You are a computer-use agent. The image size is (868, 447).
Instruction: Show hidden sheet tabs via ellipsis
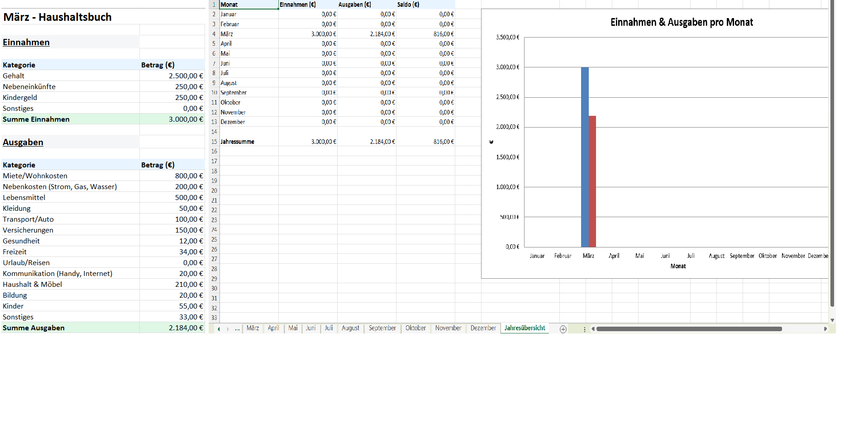[x=237, y=329]
